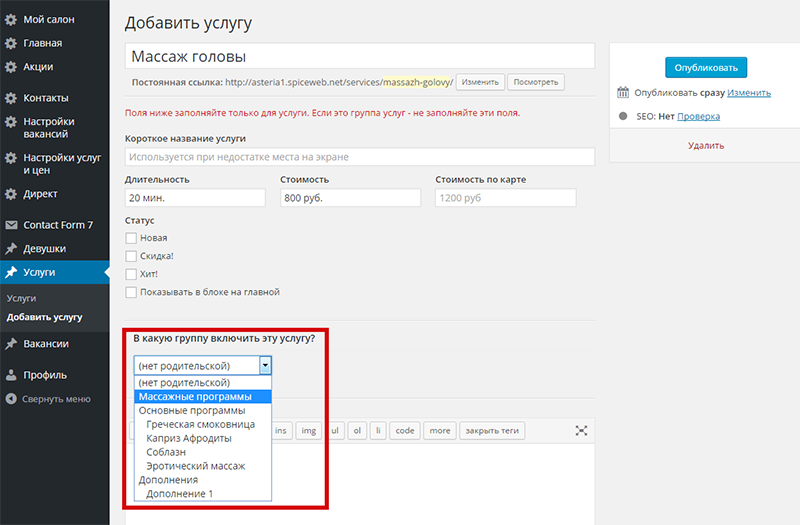The width and height of the screenshot is (800, 525).
Task: Click the blue Опубликовать button
Action: pos(706,67)
